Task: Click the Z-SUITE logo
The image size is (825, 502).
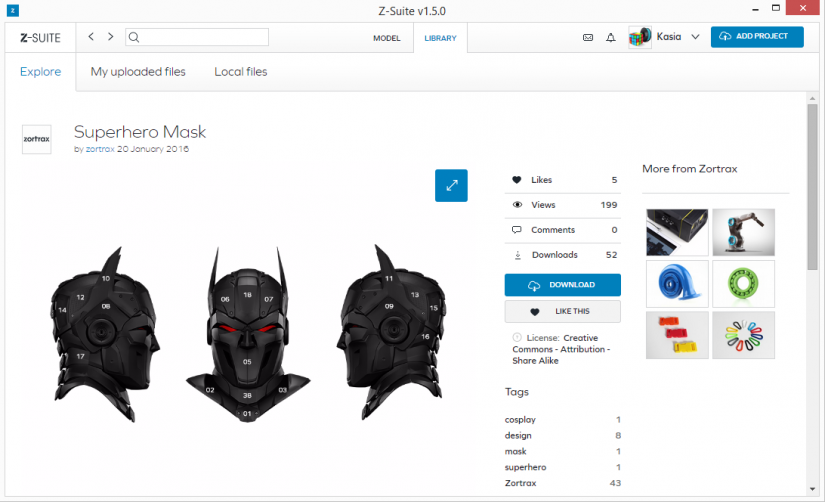Action: [x=41, y=38]
